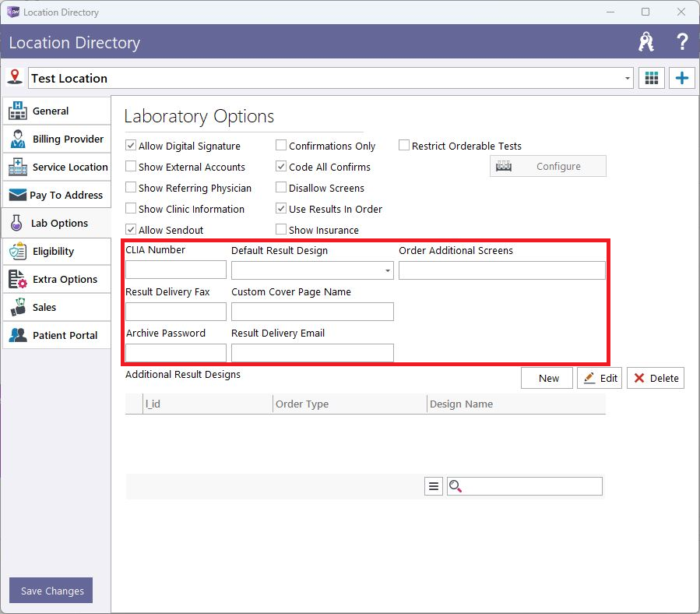Viewport: 700px width, 614px height.
Task: Open the hamburger list menu icon
Action: (x=434, y=486)
